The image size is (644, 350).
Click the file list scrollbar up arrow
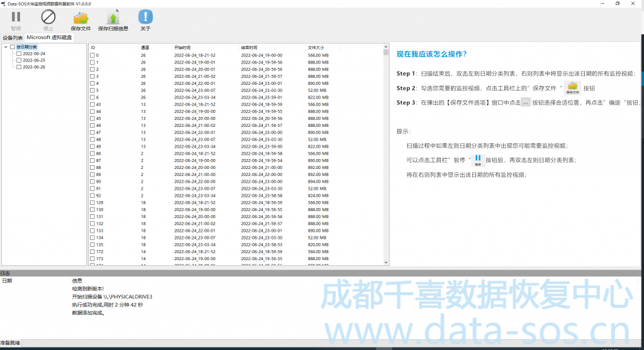coord(386,46)
